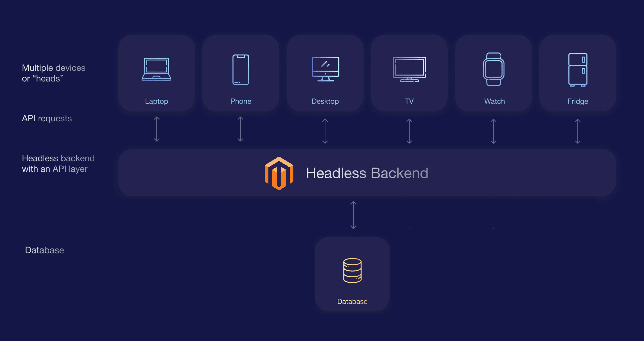Click the arrow under the Watch card
The width and height of the screenshot is (644, 341).
click(x=494, y=131)
